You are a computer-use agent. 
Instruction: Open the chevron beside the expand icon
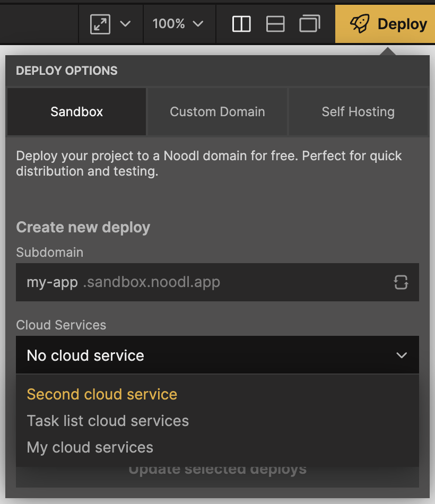(x=126, y=24)
